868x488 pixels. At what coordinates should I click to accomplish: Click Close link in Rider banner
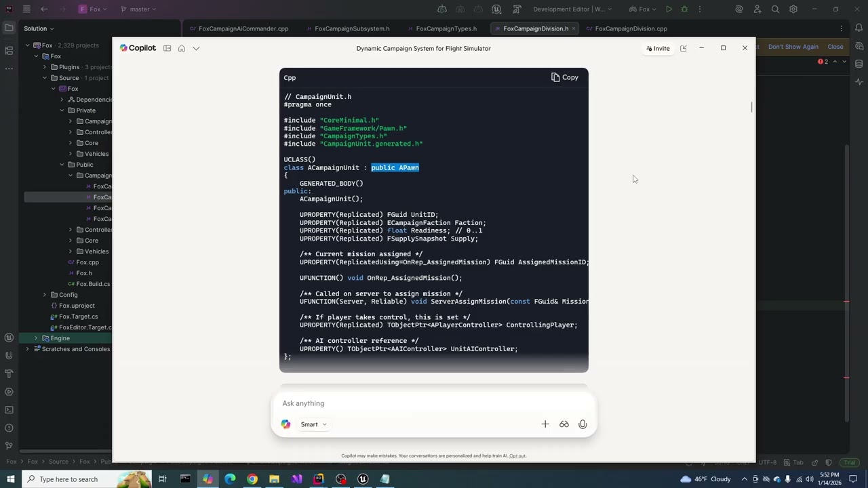click(835, 47)
